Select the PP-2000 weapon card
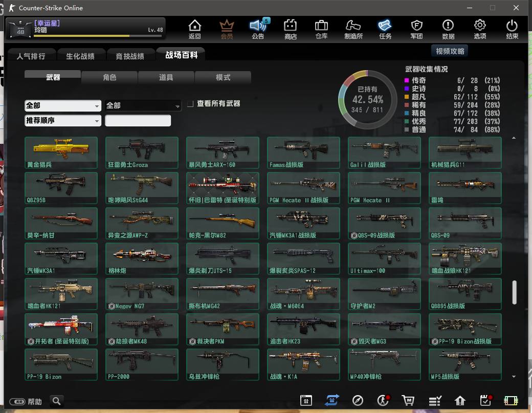This screenshot has height=413, width=532. pyautogui.click(x=142, y=364)
